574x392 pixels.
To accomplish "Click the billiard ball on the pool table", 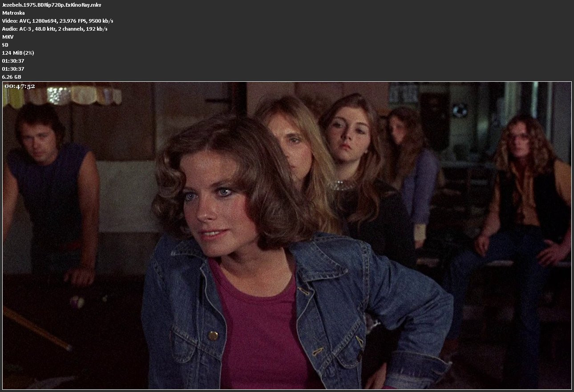I will 77,302.
